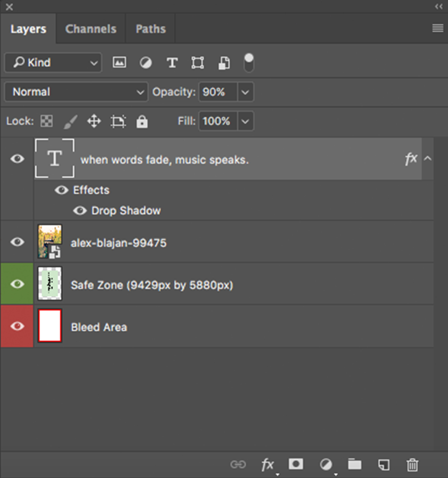448x478 pixels.
Task: Click the lock all padlock icon
Action: [142, 121]
